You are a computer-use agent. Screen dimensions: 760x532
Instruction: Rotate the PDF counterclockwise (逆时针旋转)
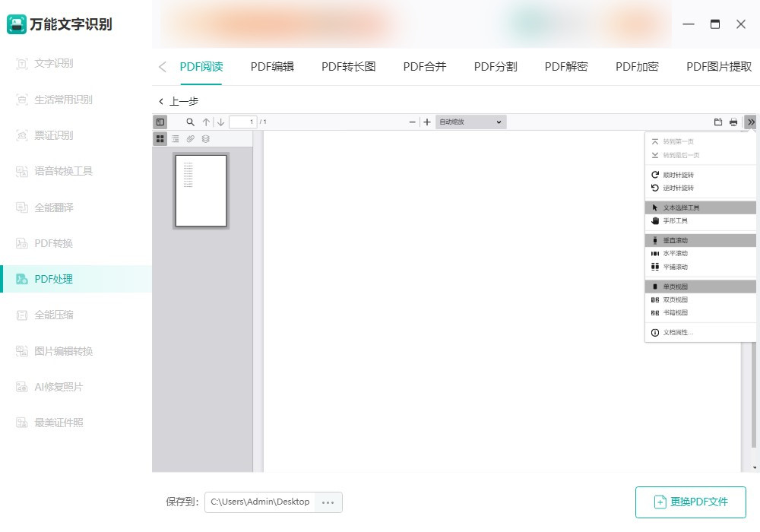coord(678,188)
